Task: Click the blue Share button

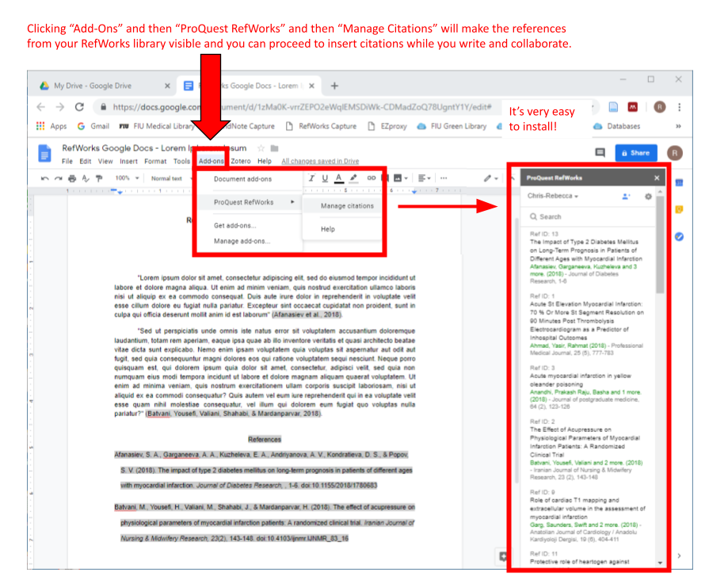Action: pyautogui.click(x=635, y=153)
